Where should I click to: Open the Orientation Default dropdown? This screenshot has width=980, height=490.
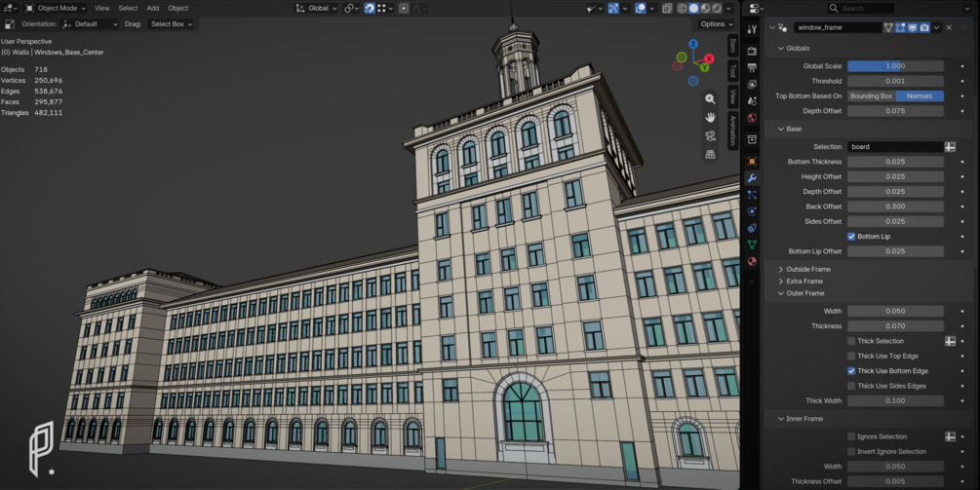click(91, 23)
